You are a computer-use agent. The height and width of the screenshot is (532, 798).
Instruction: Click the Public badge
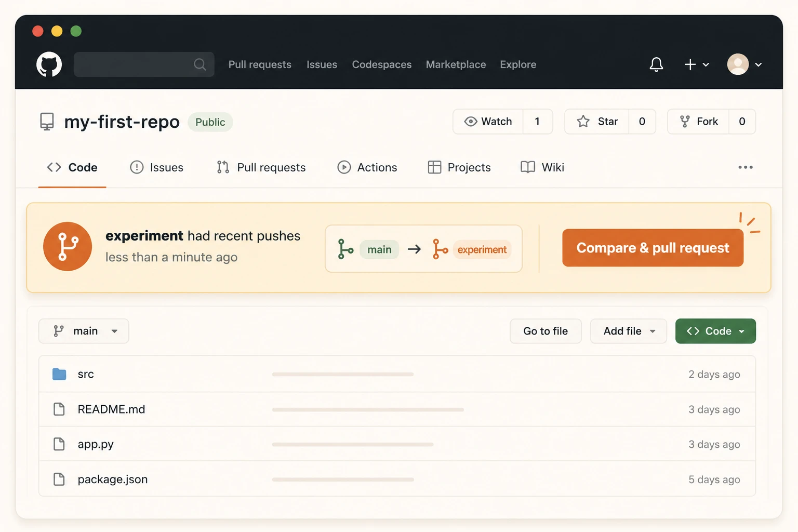[x=210, y=122]
